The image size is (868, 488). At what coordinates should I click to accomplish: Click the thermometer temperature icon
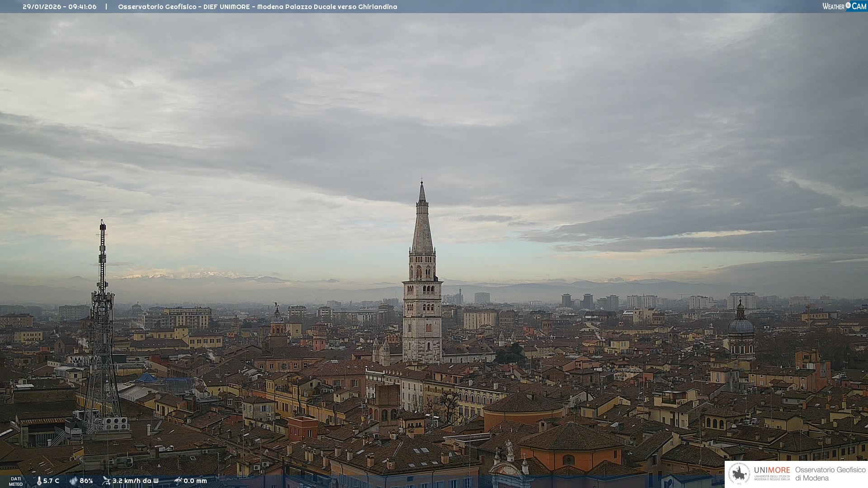(39, 481)
